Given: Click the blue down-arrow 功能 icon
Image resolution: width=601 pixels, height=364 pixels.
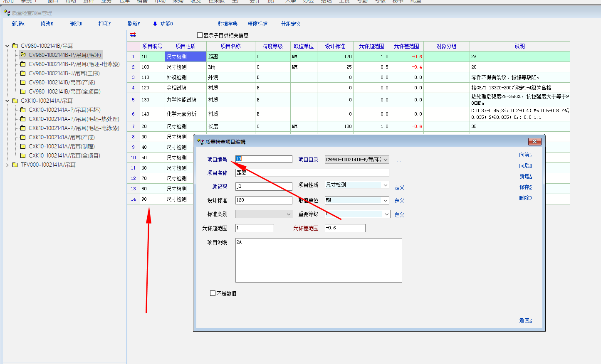Looking at the screenshot, I should 155,24.
